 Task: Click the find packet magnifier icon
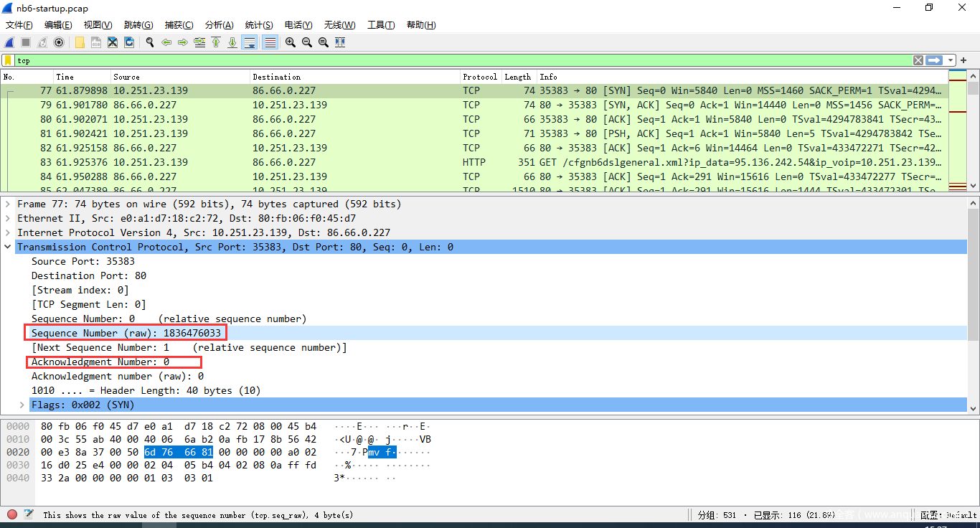(x=150, y=42)
